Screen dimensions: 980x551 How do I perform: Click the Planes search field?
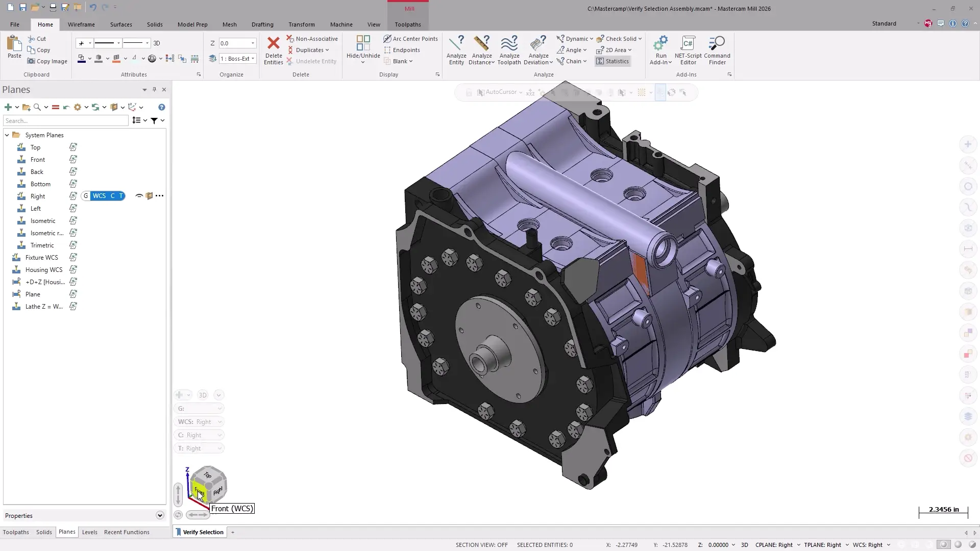tap(65, 121)
